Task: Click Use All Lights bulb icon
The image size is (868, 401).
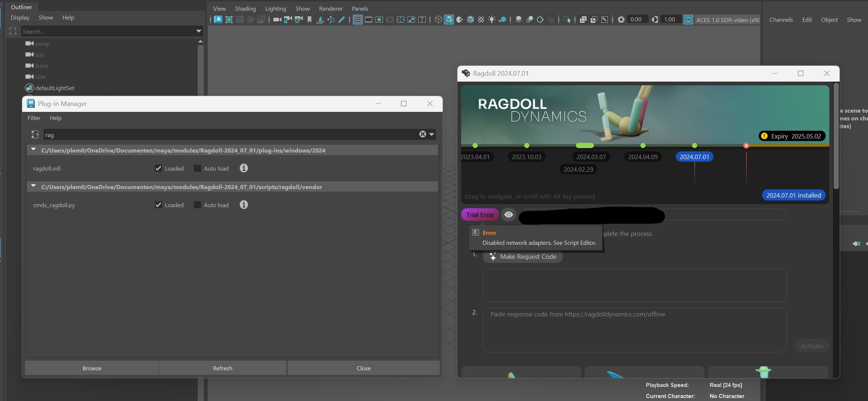Action: pos(492,20)
